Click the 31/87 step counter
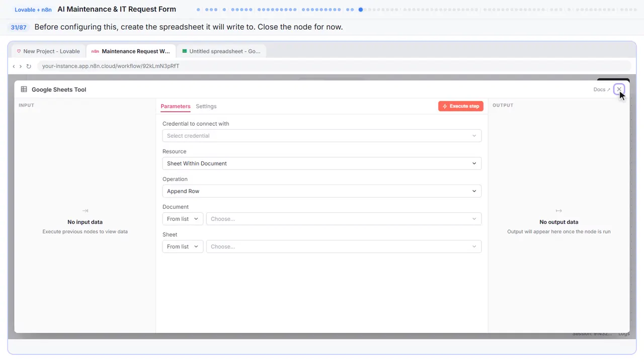The image size is (644, 362). pyautogui.click(x=19, y=27)
